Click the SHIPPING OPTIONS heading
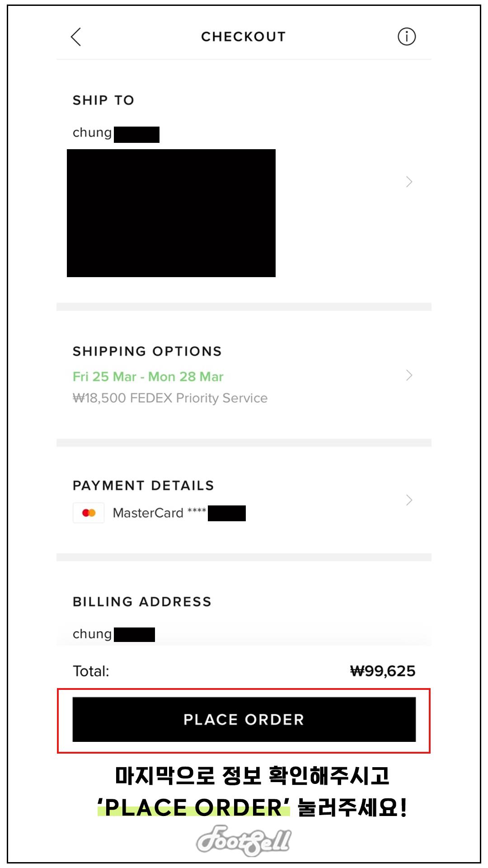Viewport: 488px width, 868px height. coord(147,351)
